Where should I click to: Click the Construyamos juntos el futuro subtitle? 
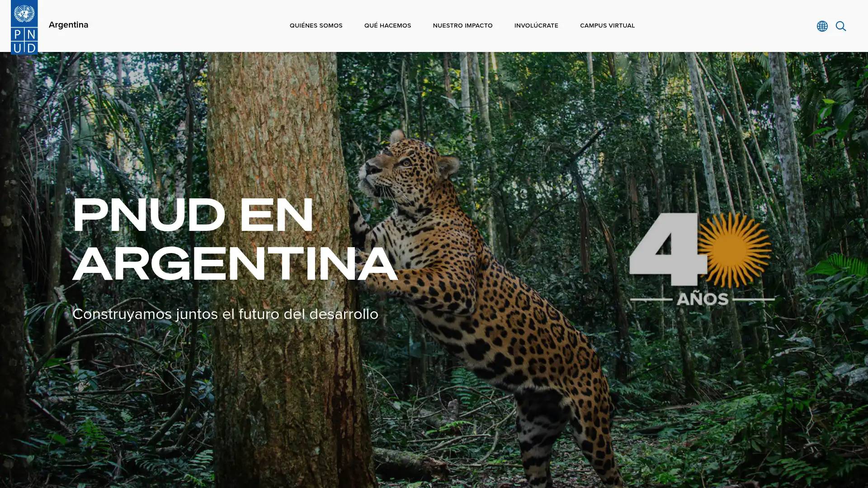pyautogui.click(x=225, y=314)
